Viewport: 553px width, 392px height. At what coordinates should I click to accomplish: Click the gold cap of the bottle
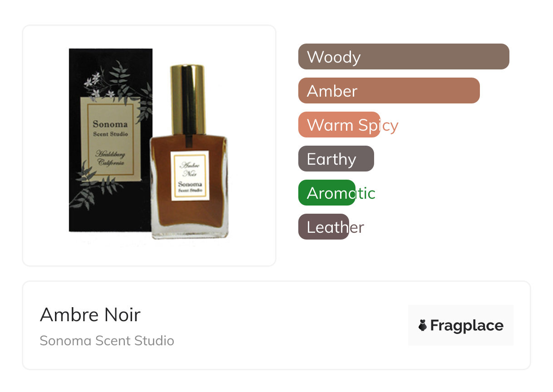[x=188, y=100]
